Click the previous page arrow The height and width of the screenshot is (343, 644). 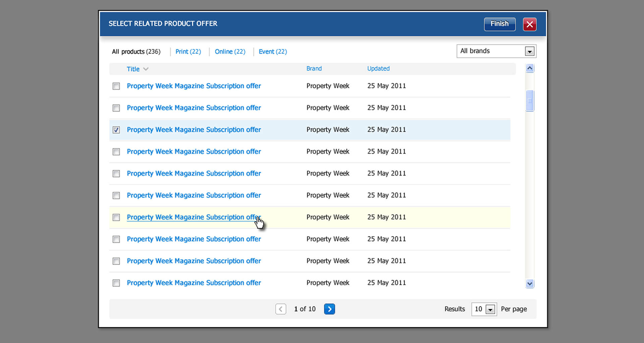point(281,309)
